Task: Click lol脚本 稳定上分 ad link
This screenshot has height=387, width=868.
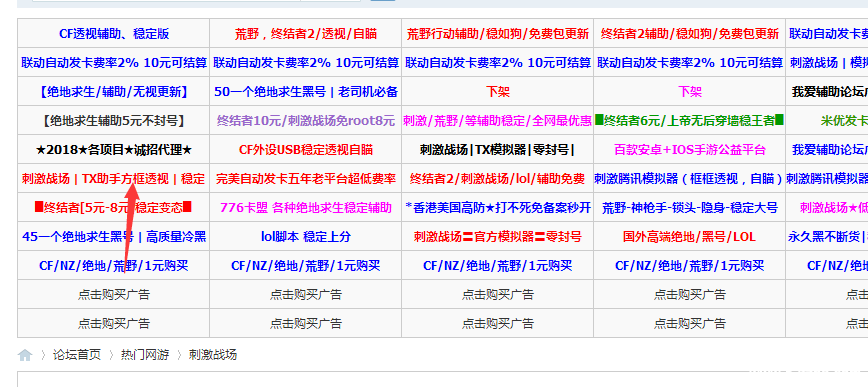Action: coord(306,237)
